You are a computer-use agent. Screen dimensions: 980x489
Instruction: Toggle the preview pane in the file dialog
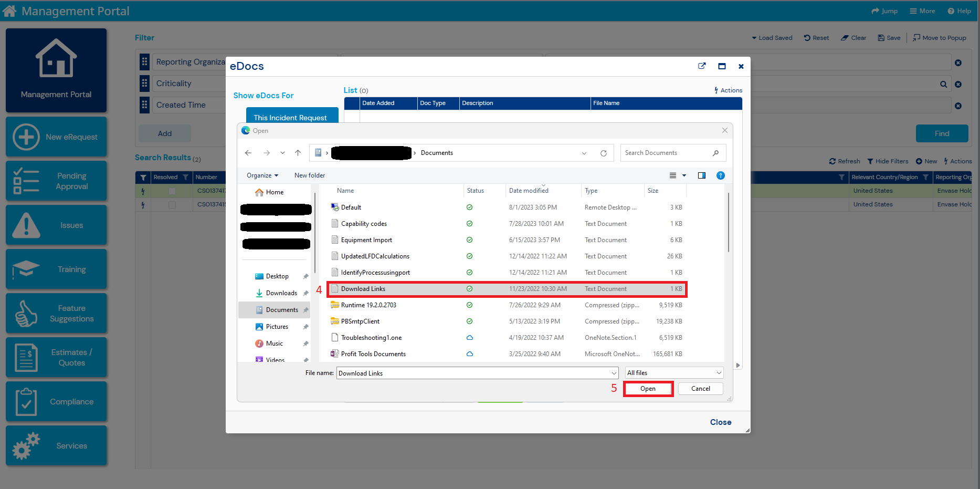click(x=702, y=175)
